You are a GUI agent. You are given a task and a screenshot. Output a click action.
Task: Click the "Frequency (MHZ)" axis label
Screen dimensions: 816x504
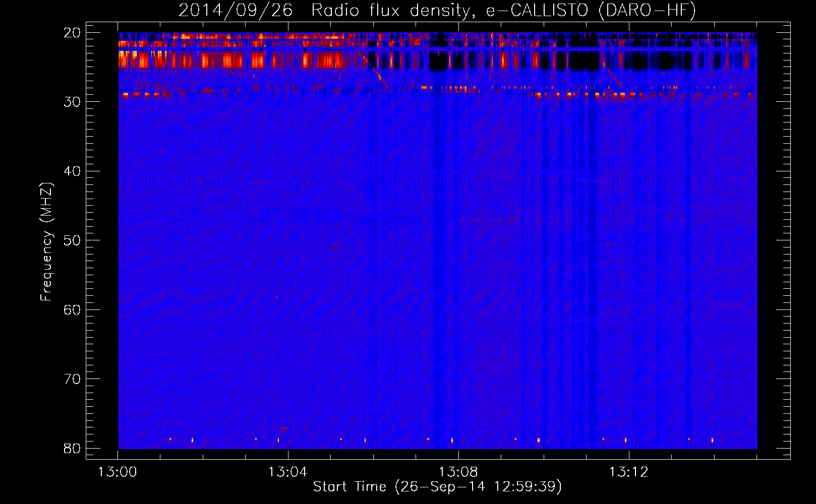coord(46,242)
